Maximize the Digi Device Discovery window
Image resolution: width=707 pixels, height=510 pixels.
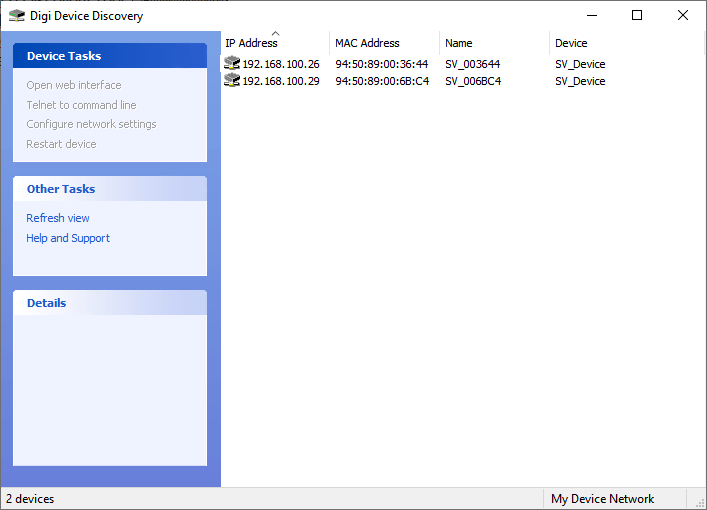[x=637, y=15]
